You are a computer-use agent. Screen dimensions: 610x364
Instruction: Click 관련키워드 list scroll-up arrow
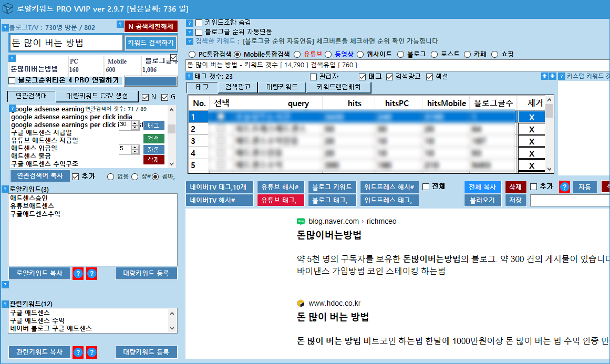click(172, 313)
